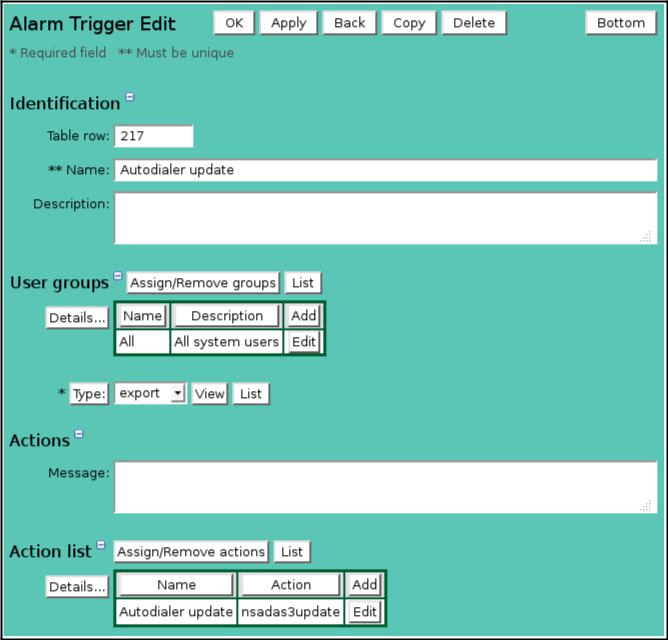Click into the Description textarea
668x640 pixels.
(x=386, y=218)
